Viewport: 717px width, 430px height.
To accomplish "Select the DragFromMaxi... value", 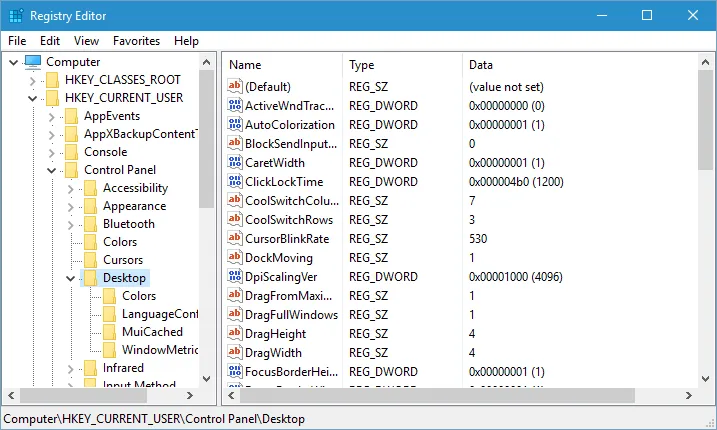I will (x=289, y=296).
